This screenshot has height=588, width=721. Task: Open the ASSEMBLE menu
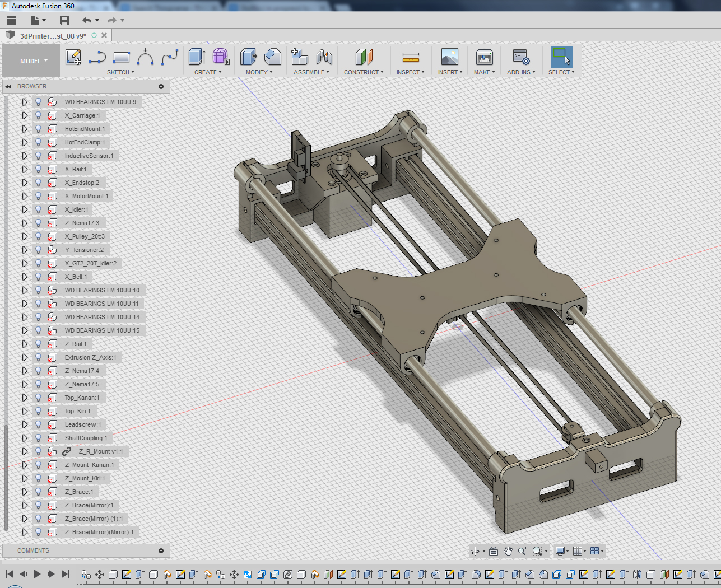click(x=311, y=72)
